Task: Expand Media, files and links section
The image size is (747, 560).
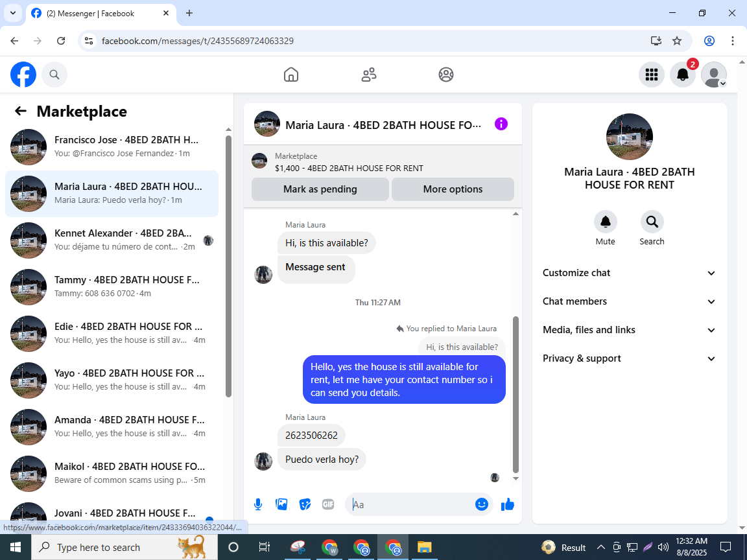Action: click(x=629, y=330)
